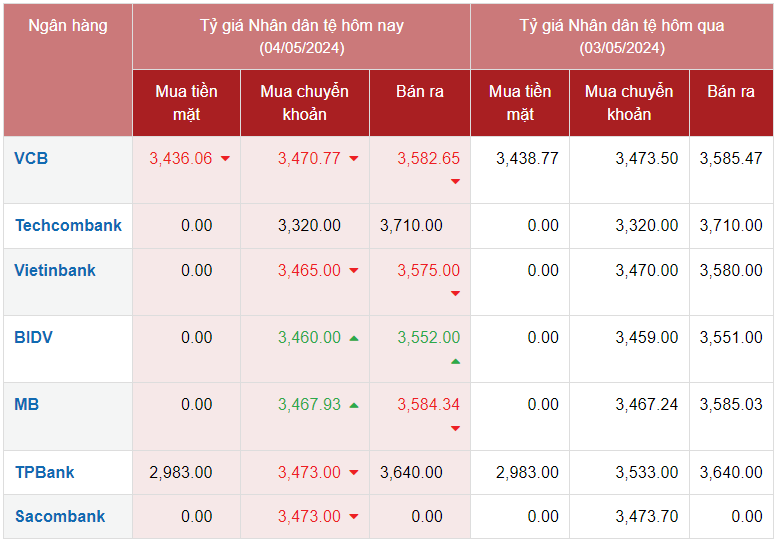Open the VCB bank link
778x544 pixels.
31,158
